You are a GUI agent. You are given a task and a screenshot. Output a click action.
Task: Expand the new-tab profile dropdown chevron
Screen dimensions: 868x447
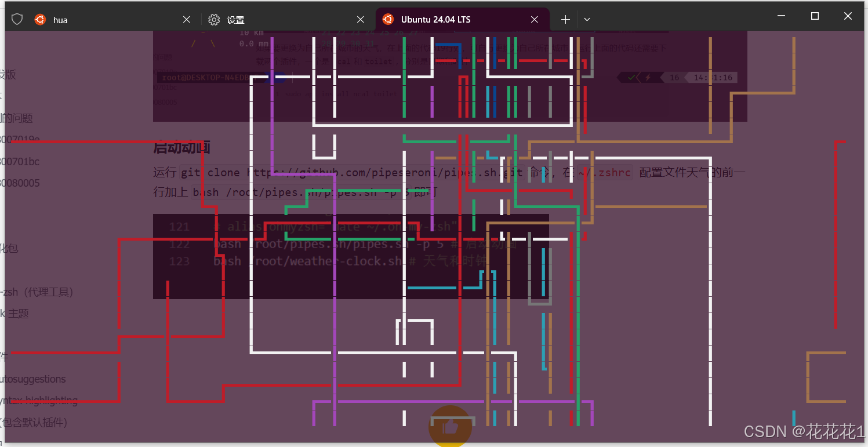click(x=587, y=20)
